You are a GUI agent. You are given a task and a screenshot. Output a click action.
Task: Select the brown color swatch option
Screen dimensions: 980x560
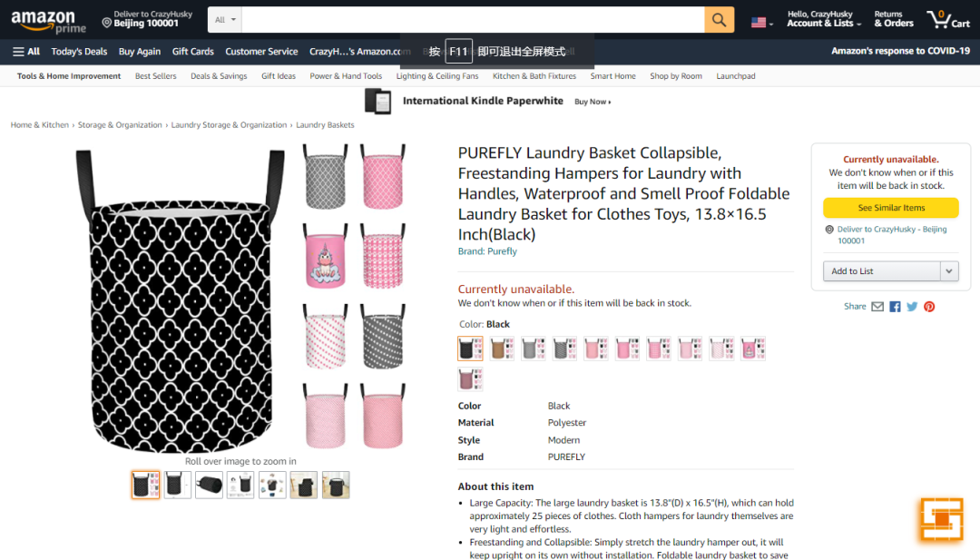[502, 349]
